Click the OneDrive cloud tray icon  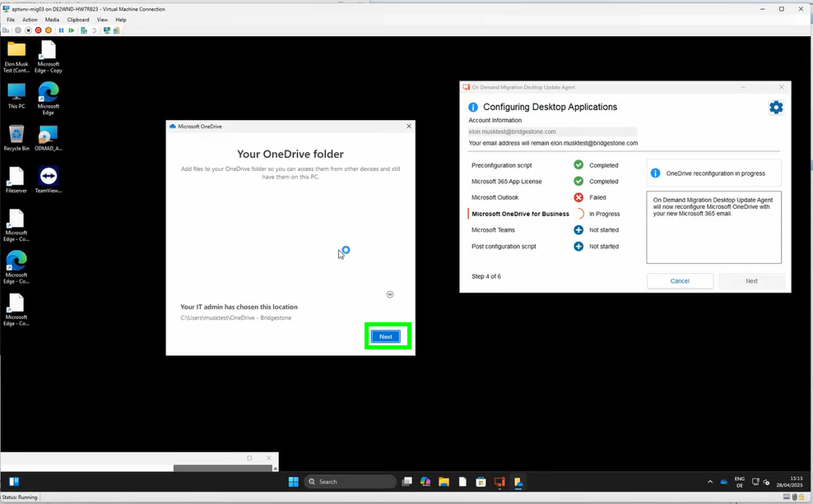(724, 482)
